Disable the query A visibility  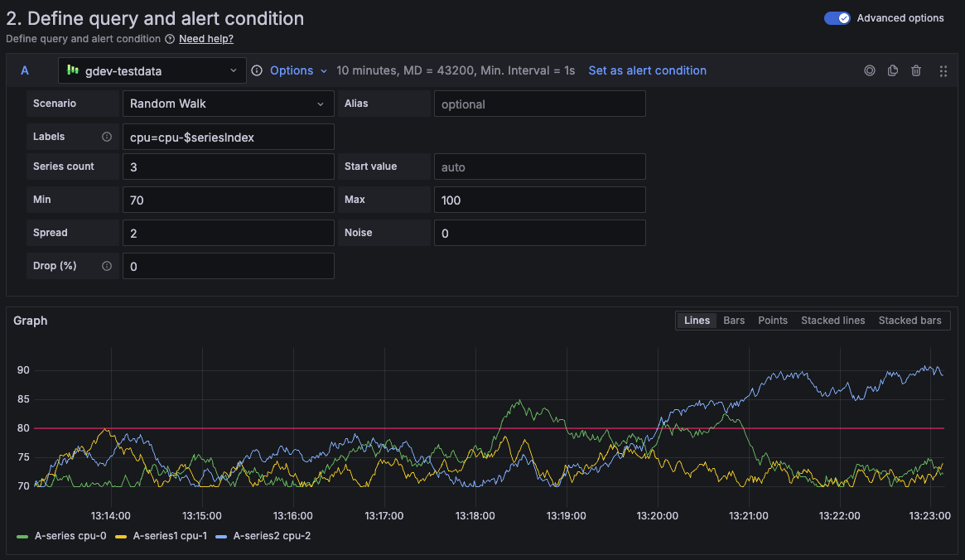tap(869, 70)
